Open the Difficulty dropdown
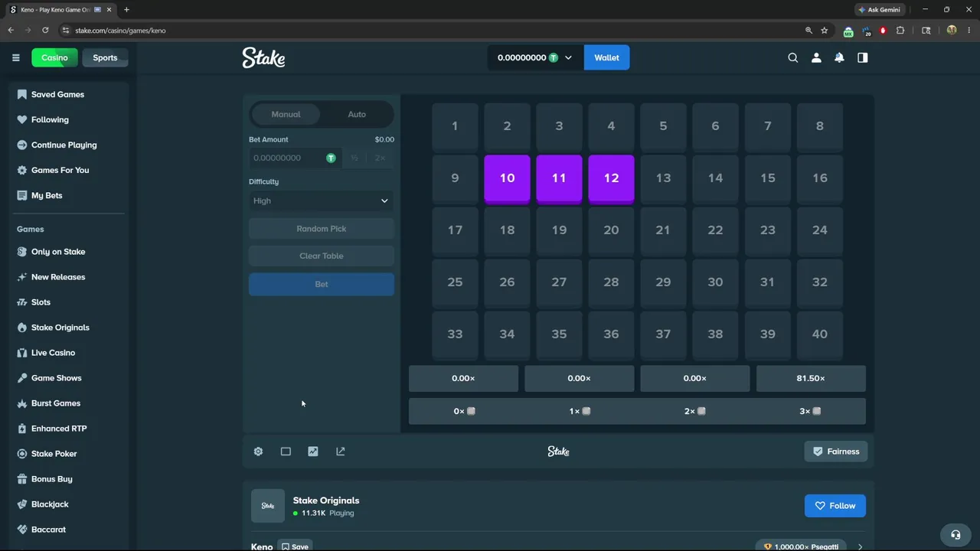Viewport: 980px width, 551px height. [322, 201]
